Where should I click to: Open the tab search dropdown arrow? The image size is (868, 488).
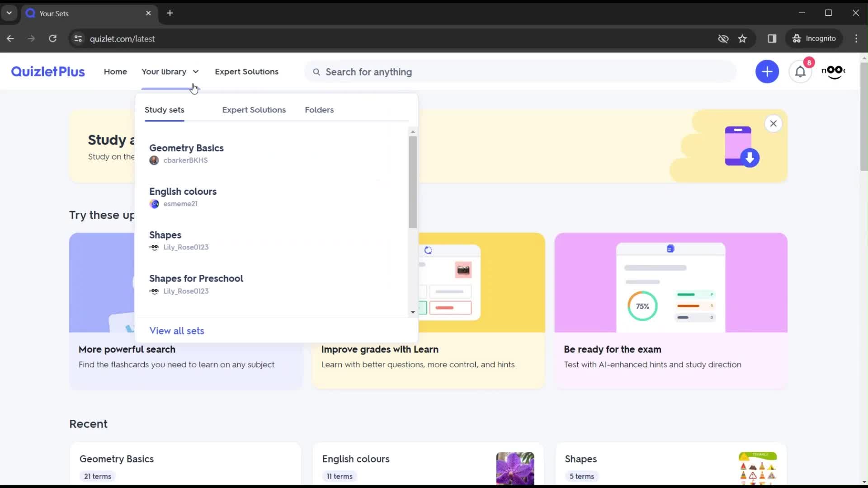coord(9,13)
